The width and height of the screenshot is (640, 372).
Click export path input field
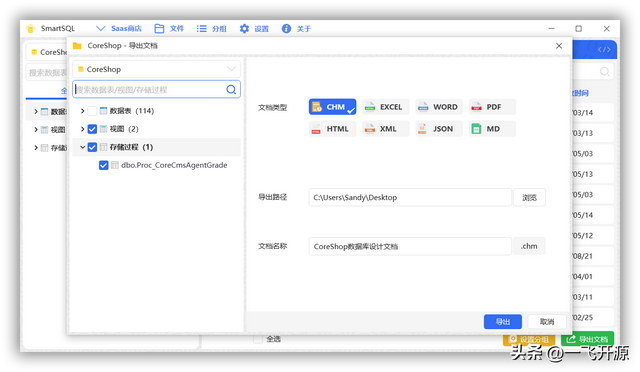(410, 198)
